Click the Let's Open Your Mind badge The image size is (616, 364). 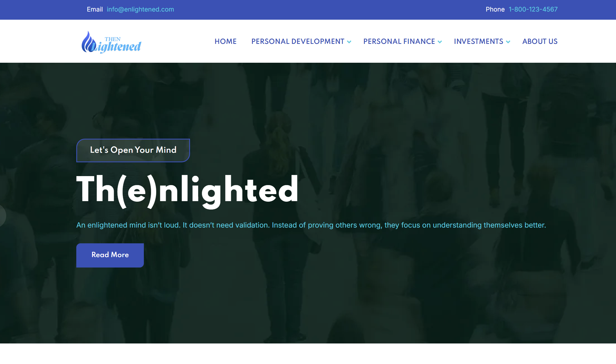pyautogui.click(x=133, y=150)
